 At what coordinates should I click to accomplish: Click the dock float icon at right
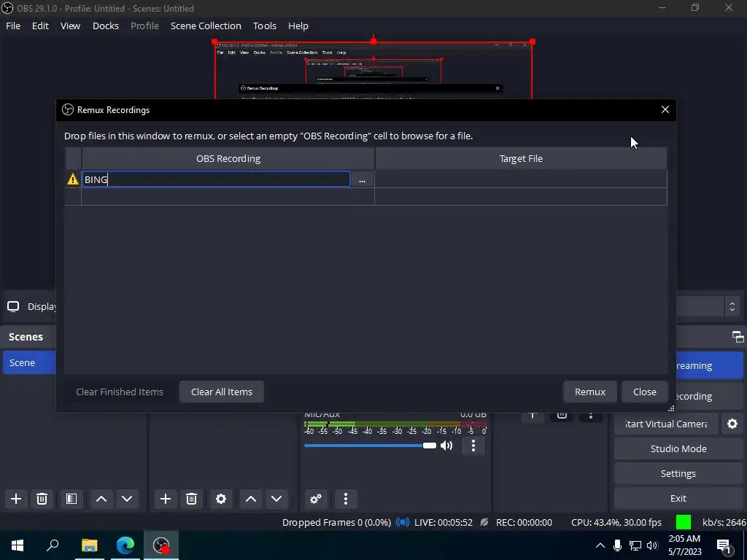pyautogui.click(x=738, y=337)
